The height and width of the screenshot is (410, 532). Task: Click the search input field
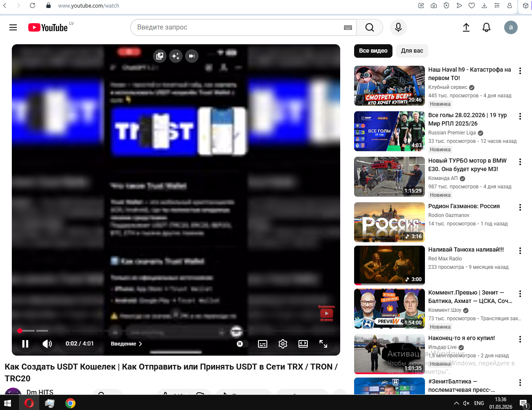pyautogui.click(x=238, y=27)
